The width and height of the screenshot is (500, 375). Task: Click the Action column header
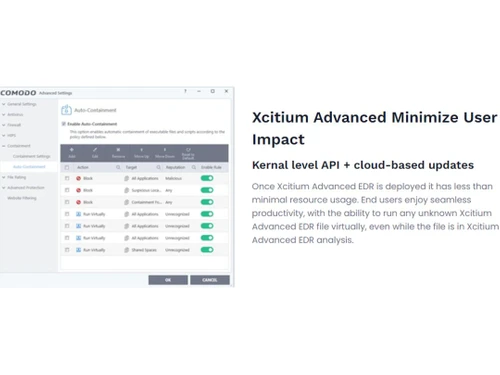[83, 167]
